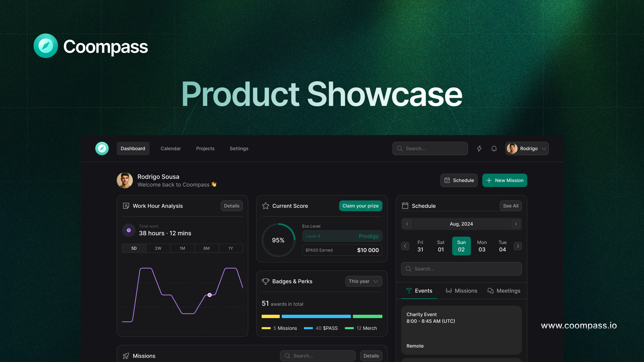
Task: Click the 51 awards in total text
Action: pyautogui.click(x=282, y=304)
